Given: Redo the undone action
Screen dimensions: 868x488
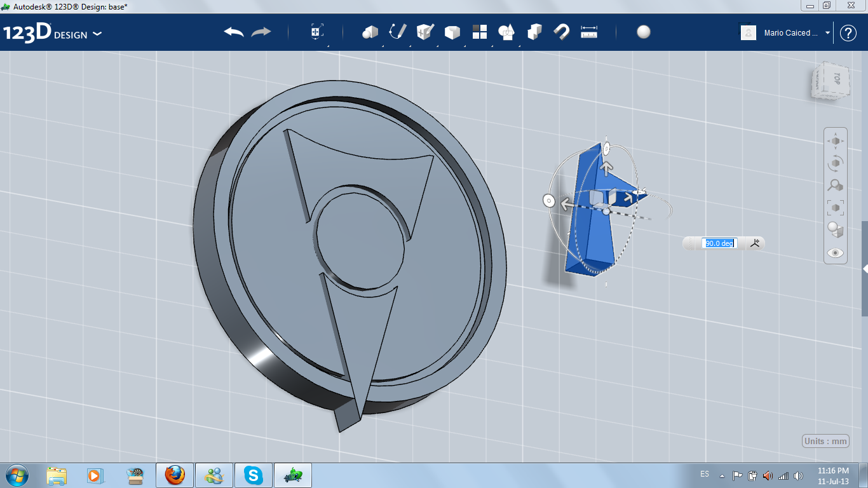Looking at the screenshot, I should click(x=261, y=32).
